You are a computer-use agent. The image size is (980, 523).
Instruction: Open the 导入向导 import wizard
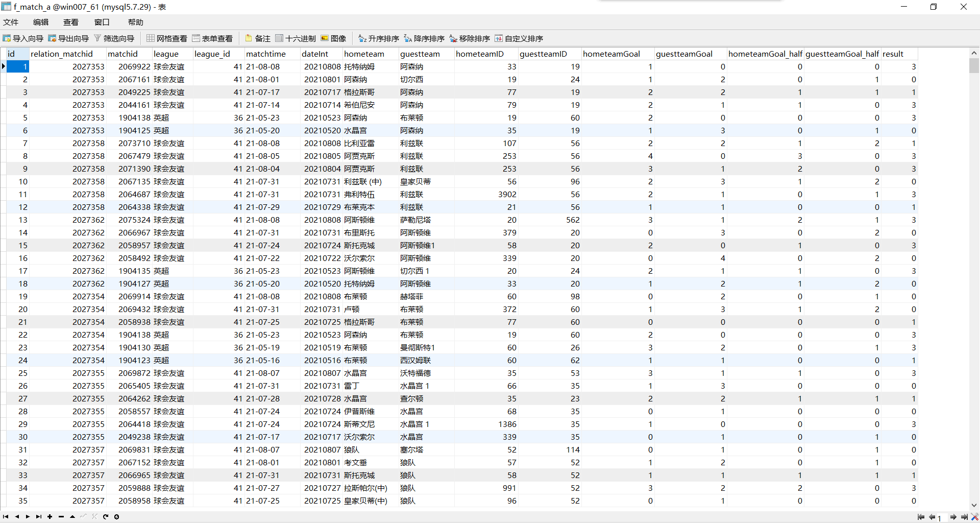click(23, 38)
